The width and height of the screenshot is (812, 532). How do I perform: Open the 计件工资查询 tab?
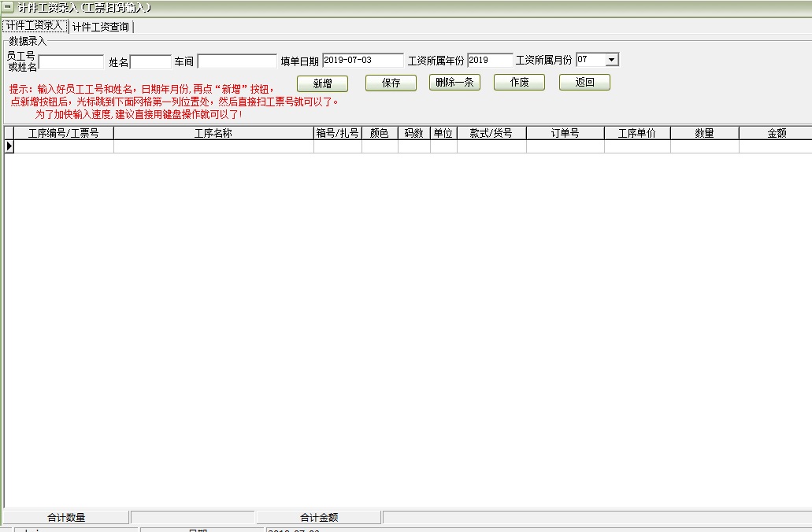101,27
